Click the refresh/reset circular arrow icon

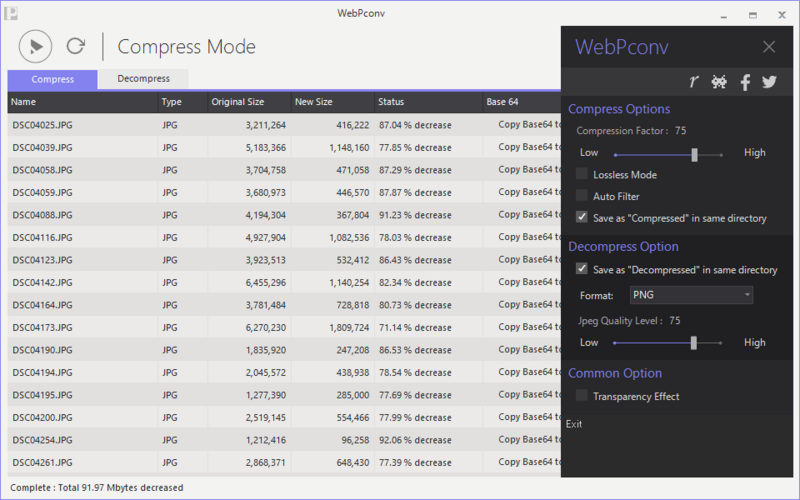(x=76, y=46)
